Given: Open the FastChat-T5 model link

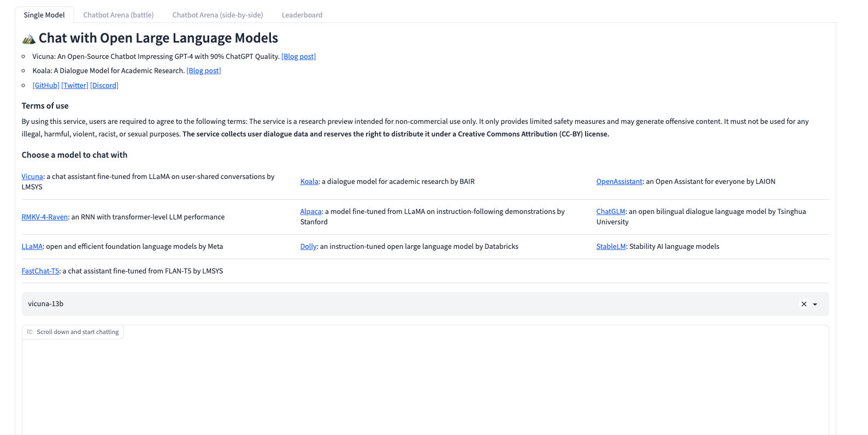Looking at the screenshot, I should pos(40,271).
